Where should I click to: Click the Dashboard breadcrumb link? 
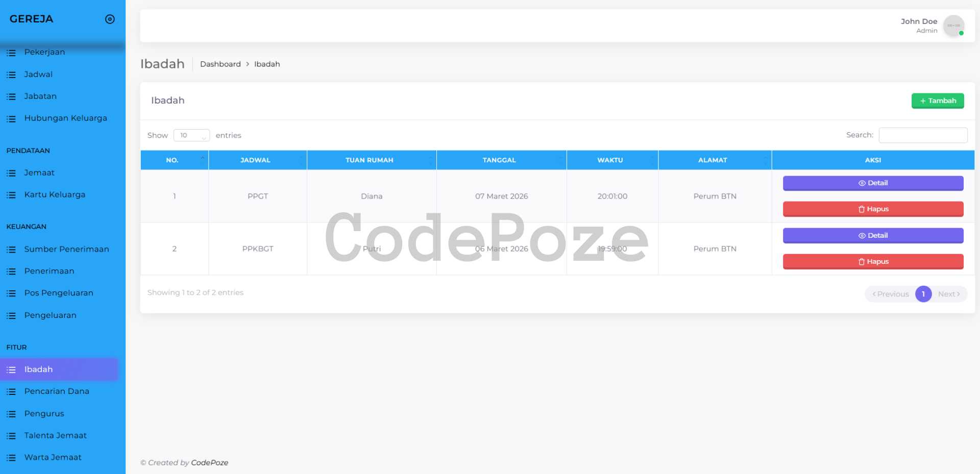[x=220, y=64]
